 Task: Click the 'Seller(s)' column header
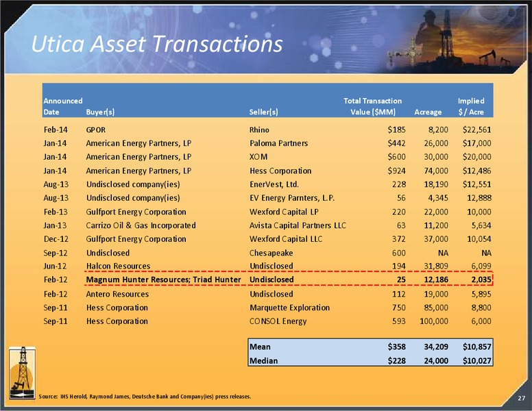point(263,112)
